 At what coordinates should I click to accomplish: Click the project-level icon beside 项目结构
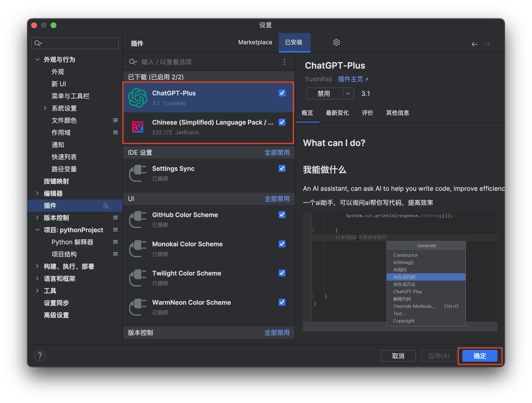click(x=115, y=254)
